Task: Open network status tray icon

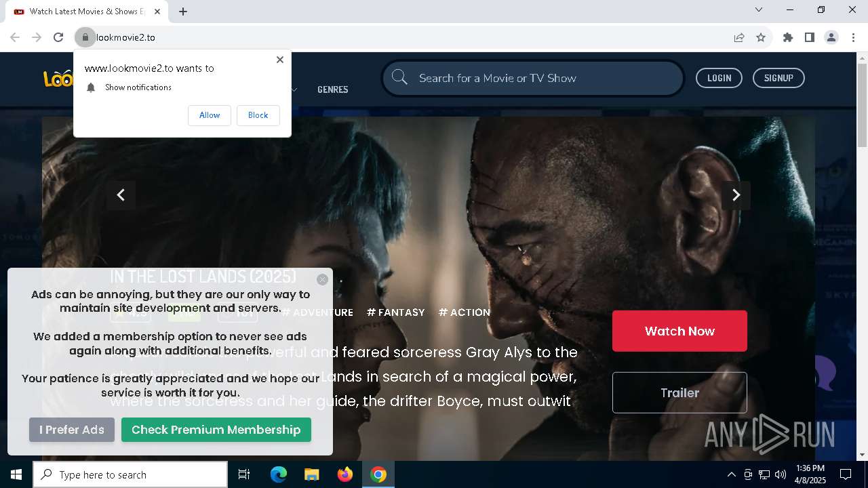Action: (764, 474)
